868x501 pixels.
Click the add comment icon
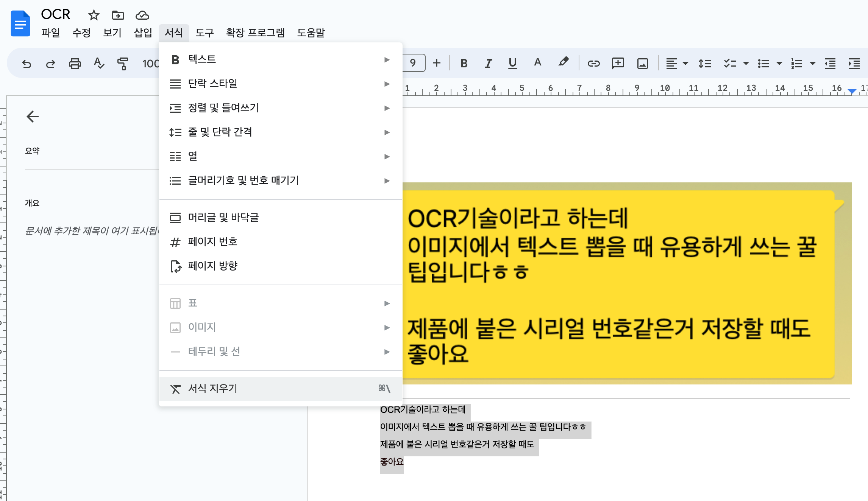618,63
